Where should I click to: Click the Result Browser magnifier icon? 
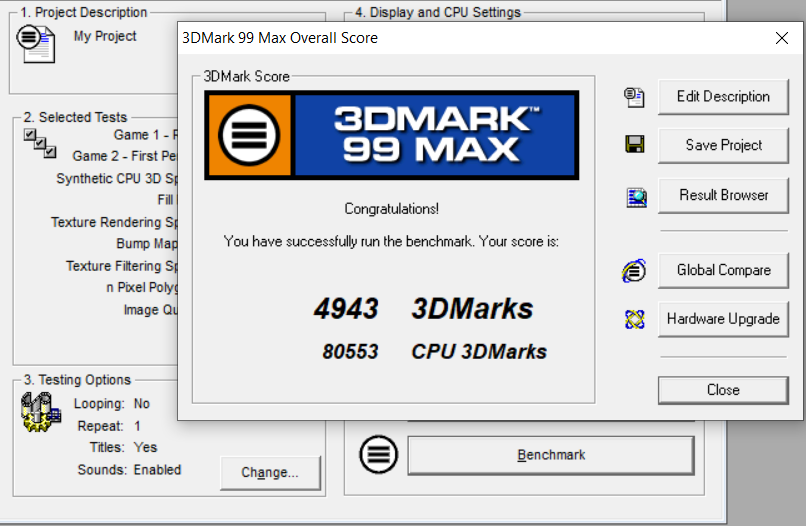pos(636,197)
